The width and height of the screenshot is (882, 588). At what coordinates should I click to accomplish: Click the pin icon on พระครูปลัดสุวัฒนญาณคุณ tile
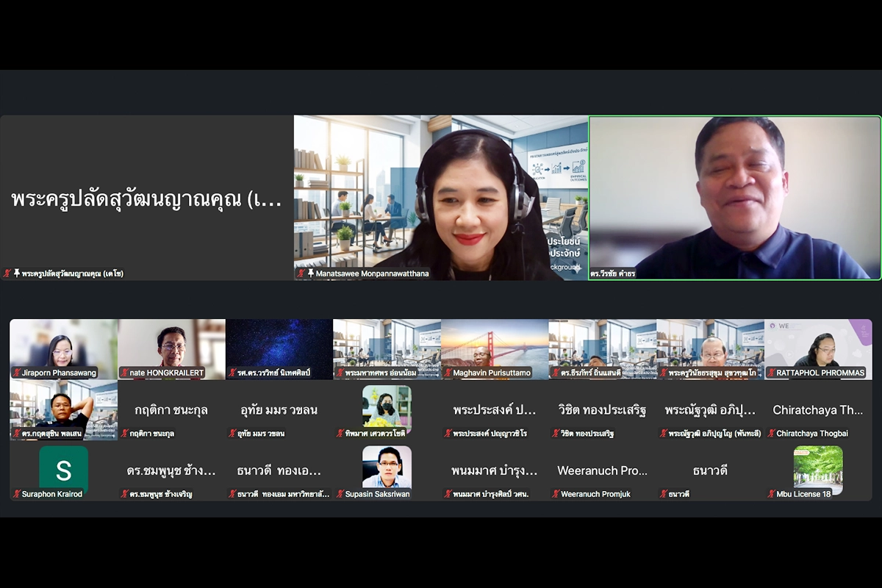(16, 273)
